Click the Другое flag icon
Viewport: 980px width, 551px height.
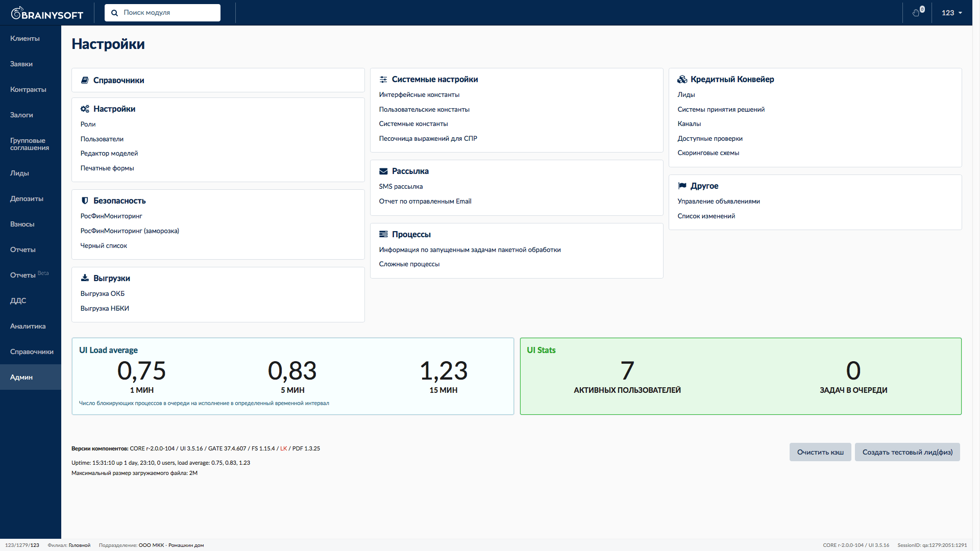(x=682, y=186)
